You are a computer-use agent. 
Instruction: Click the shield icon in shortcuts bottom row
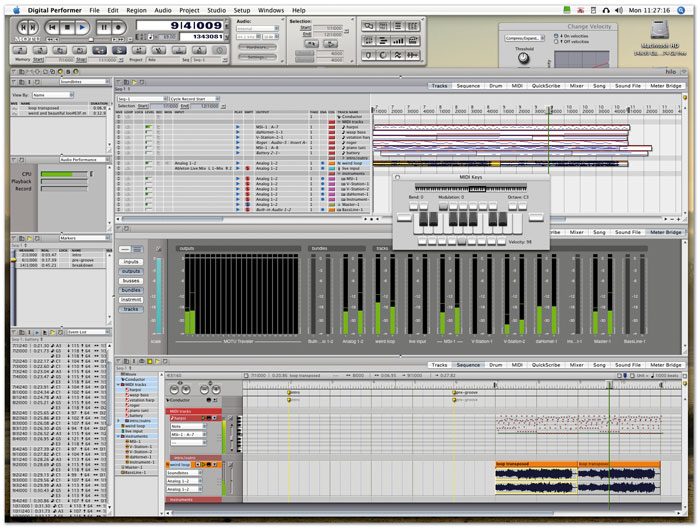point(368,55)
